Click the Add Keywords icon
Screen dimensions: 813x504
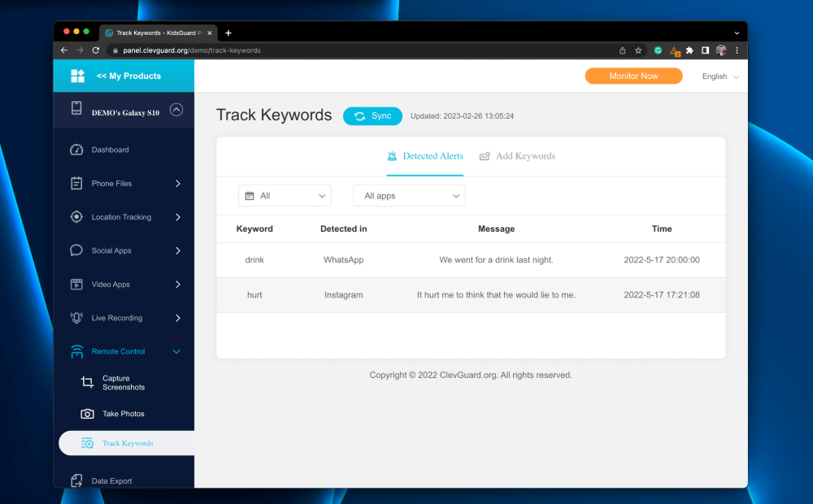[485, 156]
